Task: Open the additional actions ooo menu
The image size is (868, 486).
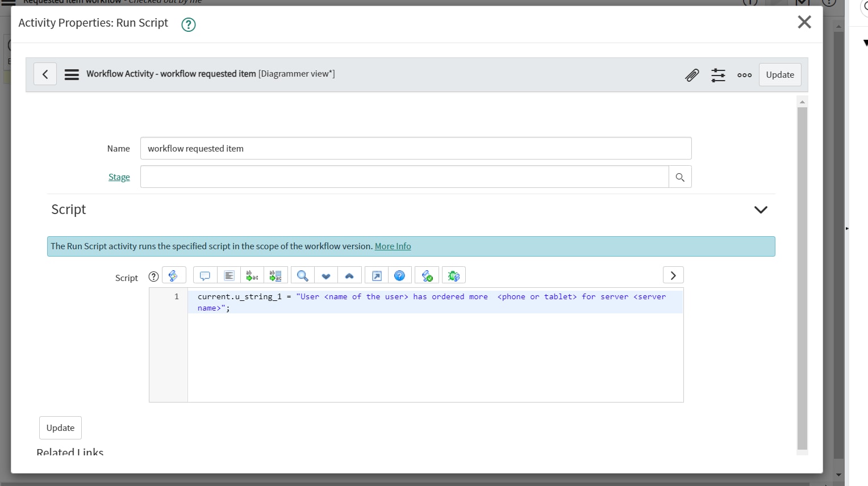Action: 744,74
